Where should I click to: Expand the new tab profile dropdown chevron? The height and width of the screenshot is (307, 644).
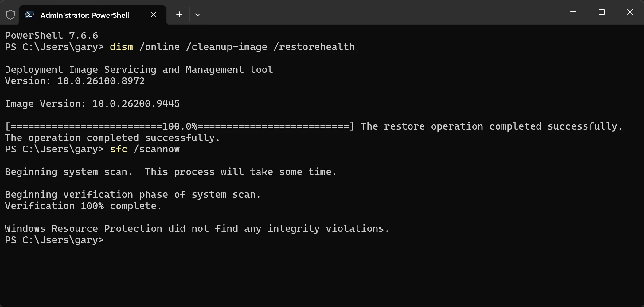[x=198, y=15]
